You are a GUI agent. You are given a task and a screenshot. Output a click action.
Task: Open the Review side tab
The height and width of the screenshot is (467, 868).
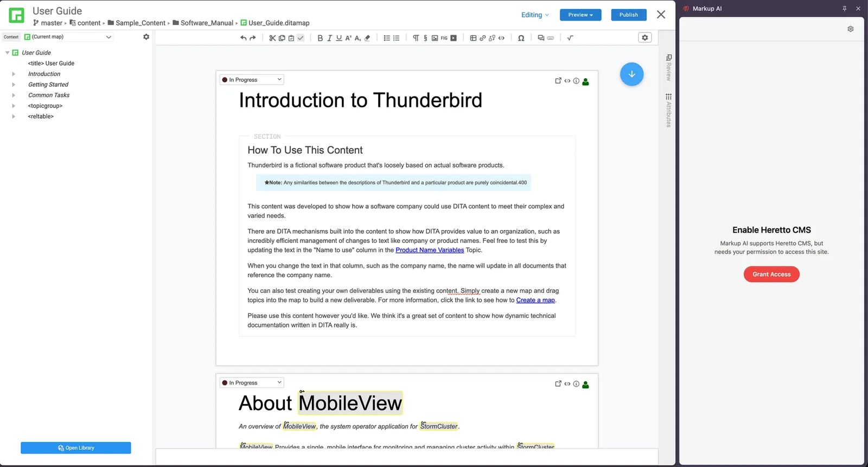(x=668, y=67)
